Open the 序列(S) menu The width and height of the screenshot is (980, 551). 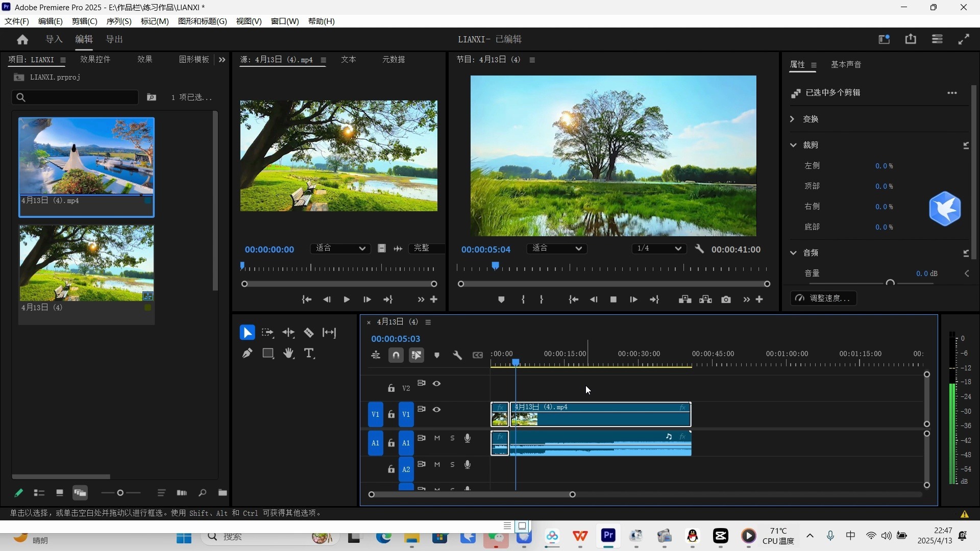tap(118, 21)
